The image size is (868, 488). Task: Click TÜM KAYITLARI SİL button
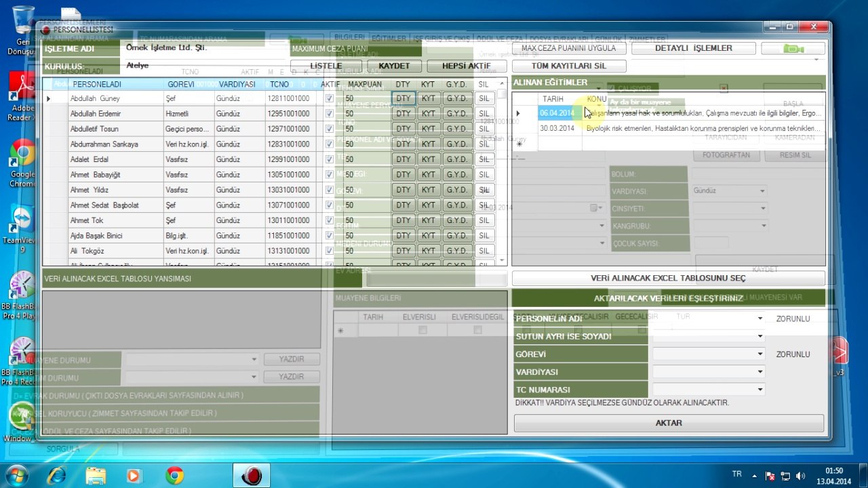tap(569, 66)
